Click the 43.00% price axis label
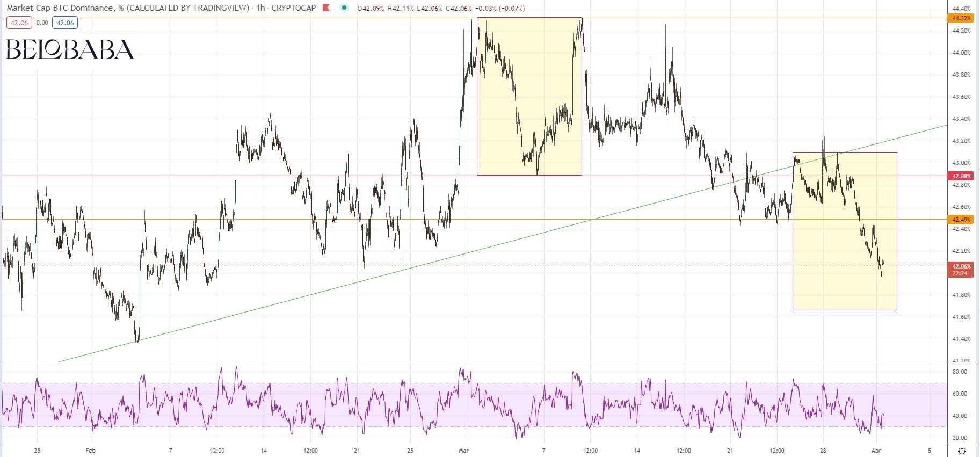Viewport: 980px width, 457px height. [x=961, y=163]
